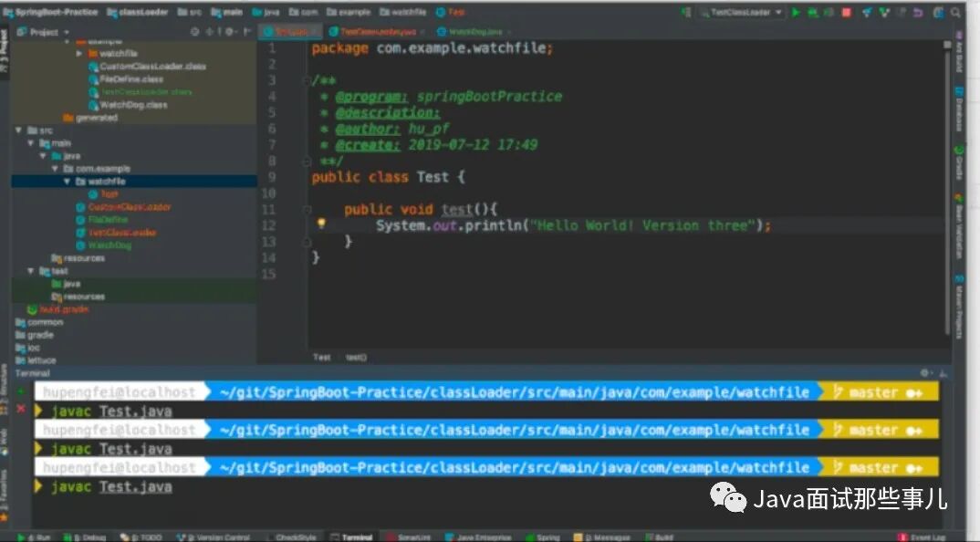
Task: Click scroll-from-source target icon in Project panel
Action: click(x=195, y=32)
